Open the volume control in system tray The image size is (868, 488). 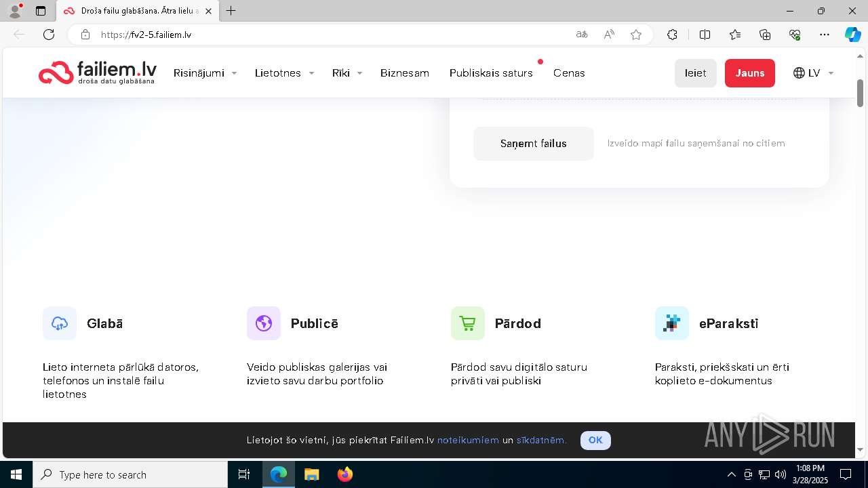coord(781,474)
